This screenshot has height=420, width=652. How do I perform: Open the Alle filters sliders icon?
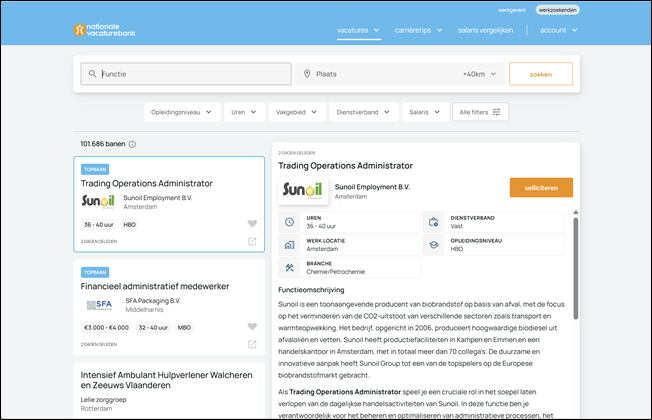[x=496, y=112]
